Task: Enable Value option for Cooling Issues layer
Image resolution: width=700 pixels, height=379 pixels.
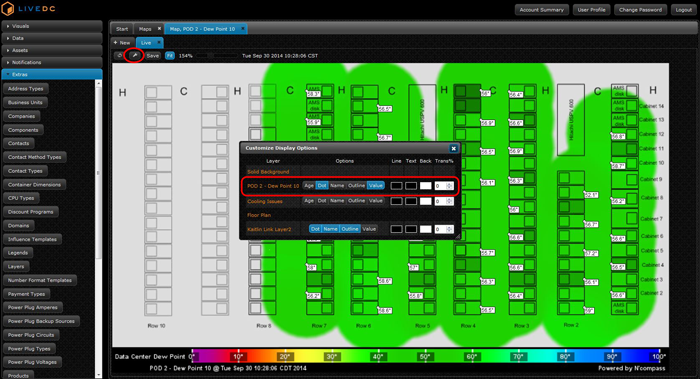Action: pos(375,201)
